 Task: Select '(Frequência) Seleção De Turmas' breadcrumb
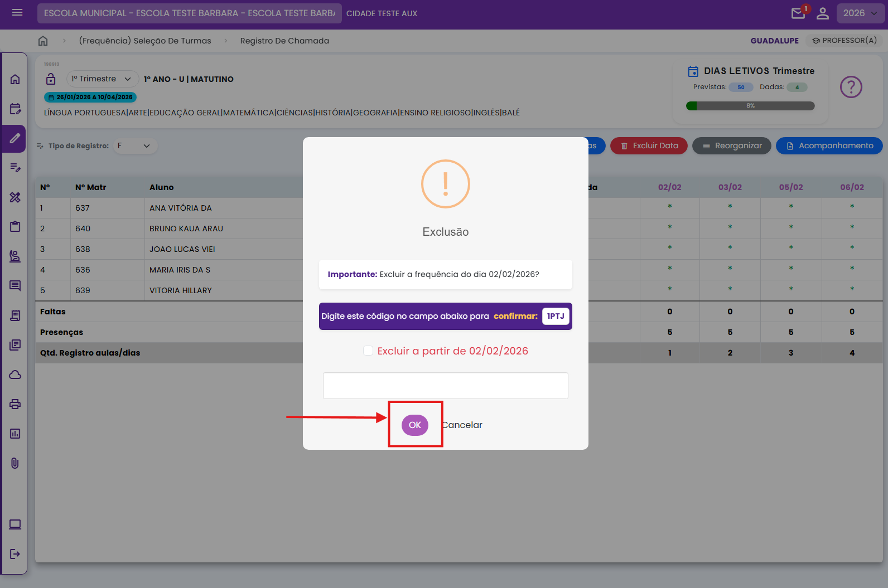click(145, 41)
